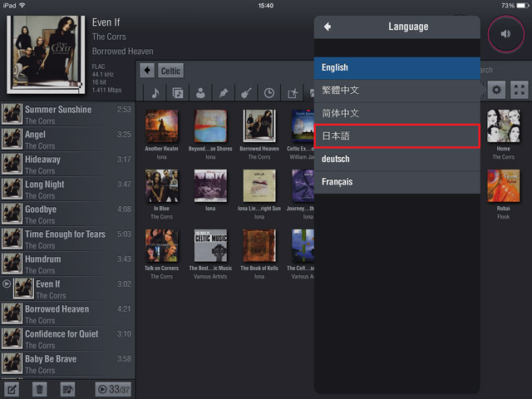The height and width of the screenshot is (399, 532).
Task: Open the recently played clock icon
Action: pos(269,92)
